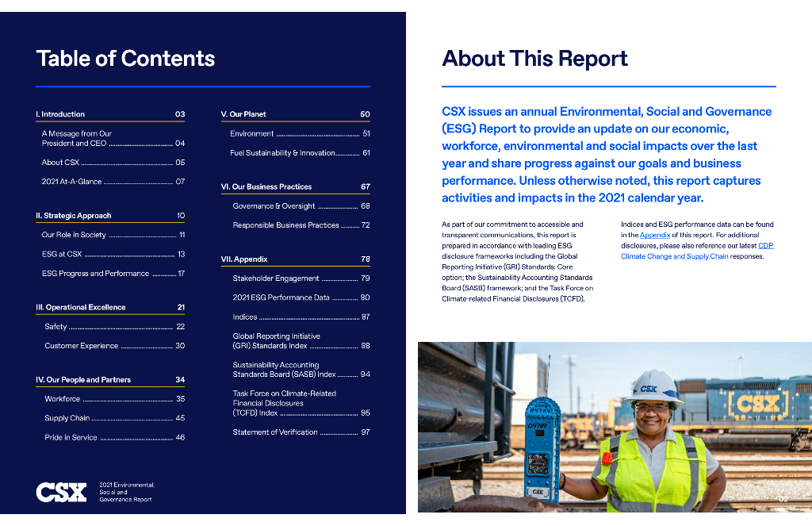Jump to Stakeholder Engagement entry

(301, 278)
